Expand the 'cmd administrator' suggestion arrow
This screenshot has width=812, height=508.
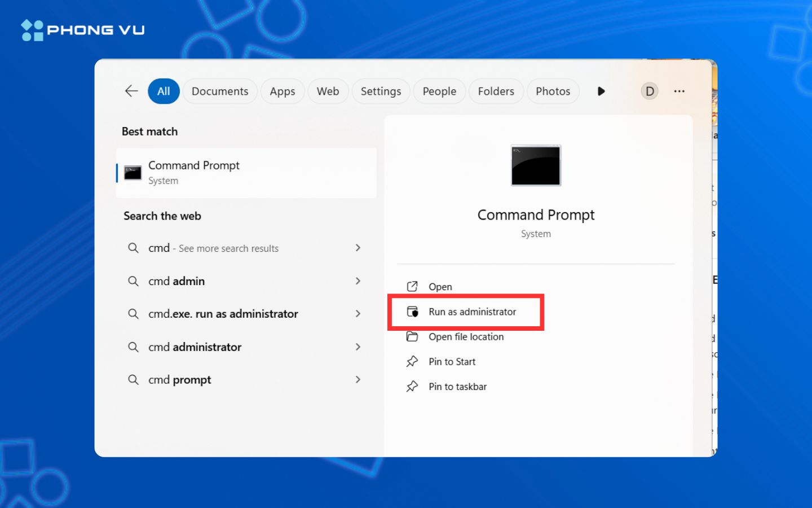tap(358, 347)
